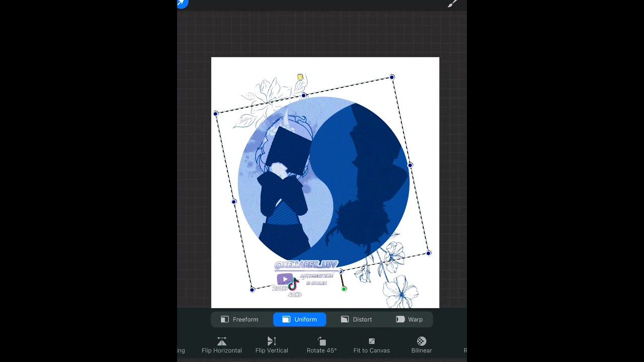Apply Flip Vertical to the selection
This screenshot has height=362, width=644.
tap(272, 345)
